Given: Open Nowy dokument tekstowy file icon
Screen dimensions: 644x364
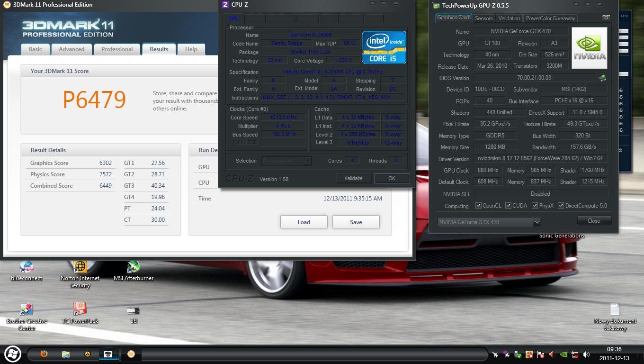Looking at the screenshot, I should tap(615, 317).
